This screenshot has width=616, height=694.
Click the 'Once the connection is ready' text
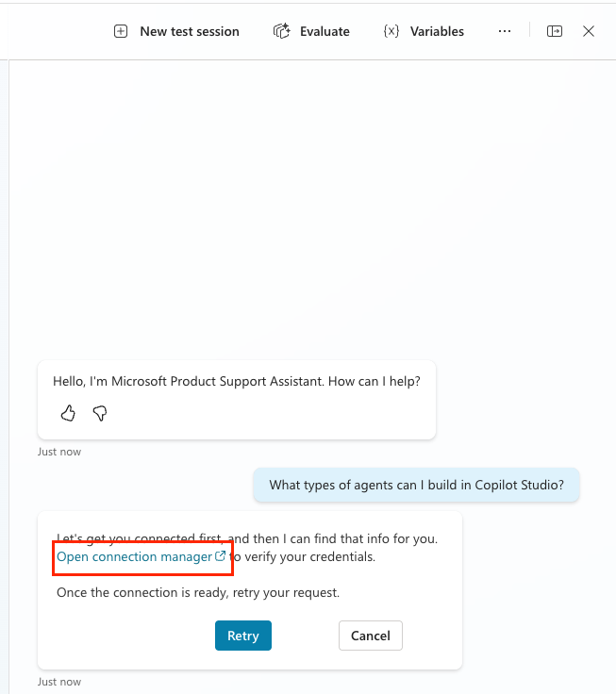point(198,593)
